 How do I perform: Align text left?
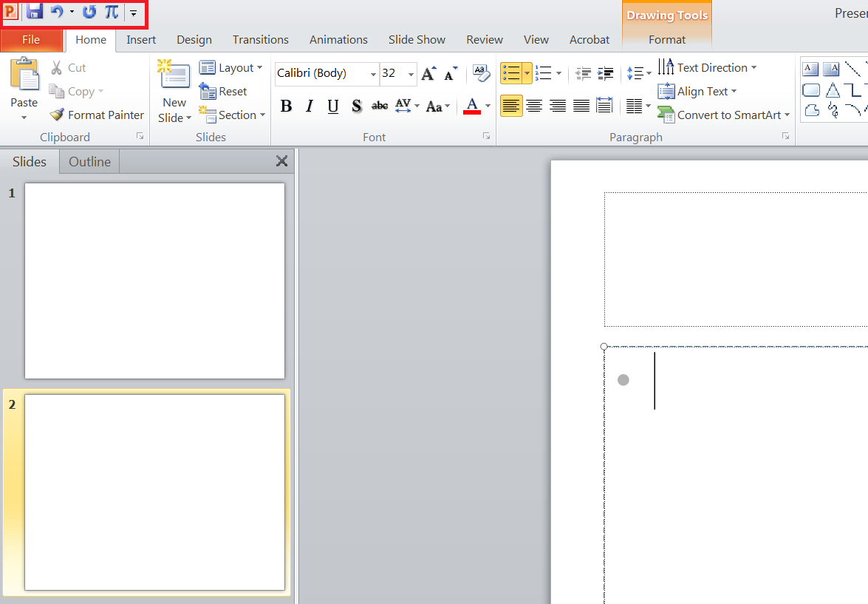tap(511, 106)
